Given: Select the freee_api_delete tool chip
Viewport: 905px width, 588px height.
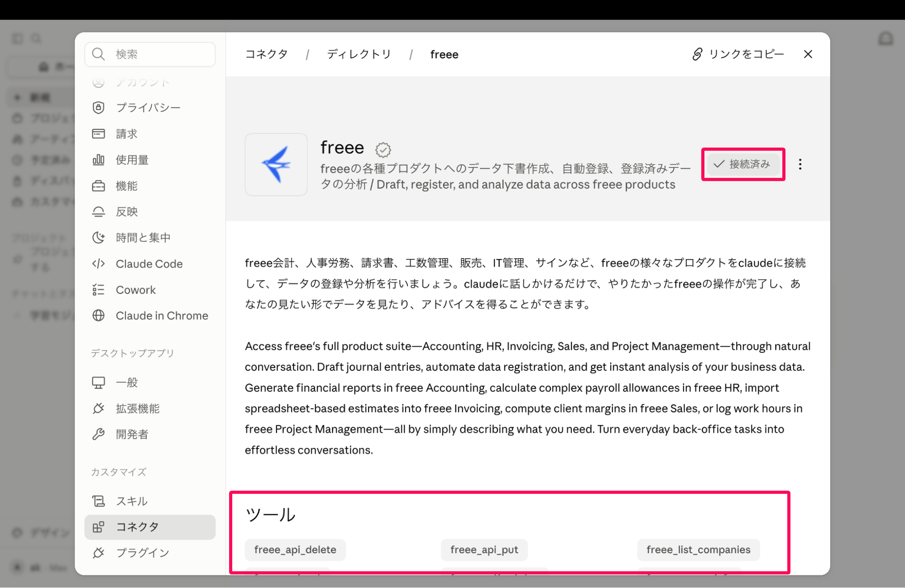Looking at the screenshot, I should point(295,550).
